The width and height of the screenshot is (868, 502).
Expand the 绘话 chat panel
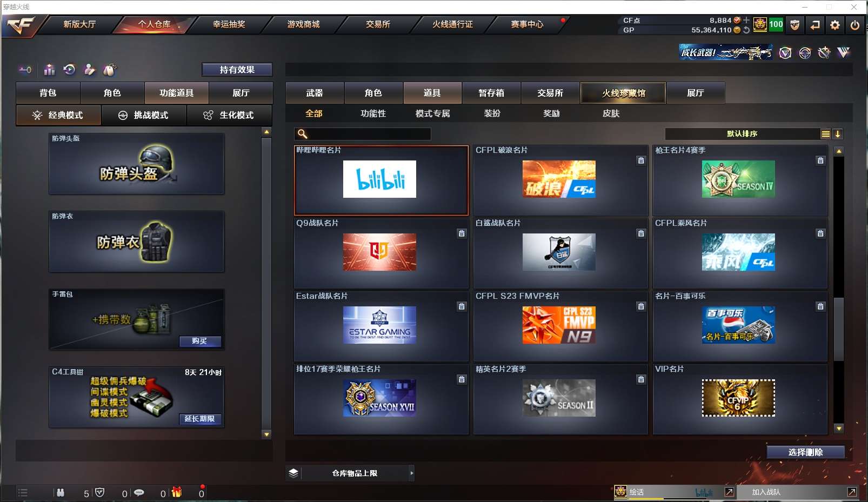pyautogui.click(x=729, y=492)
